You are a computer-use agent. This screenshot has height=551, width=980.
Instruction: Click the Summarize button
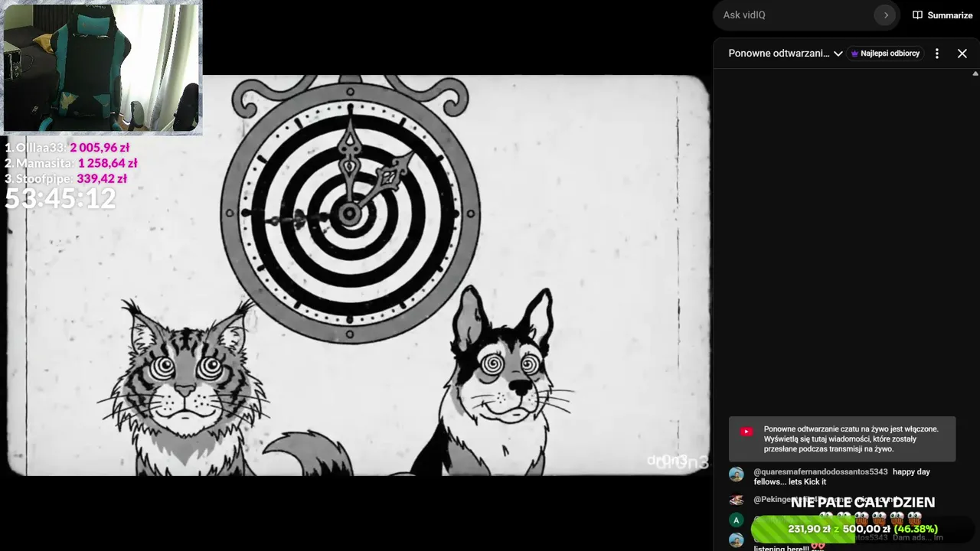[x=942, y=15]
